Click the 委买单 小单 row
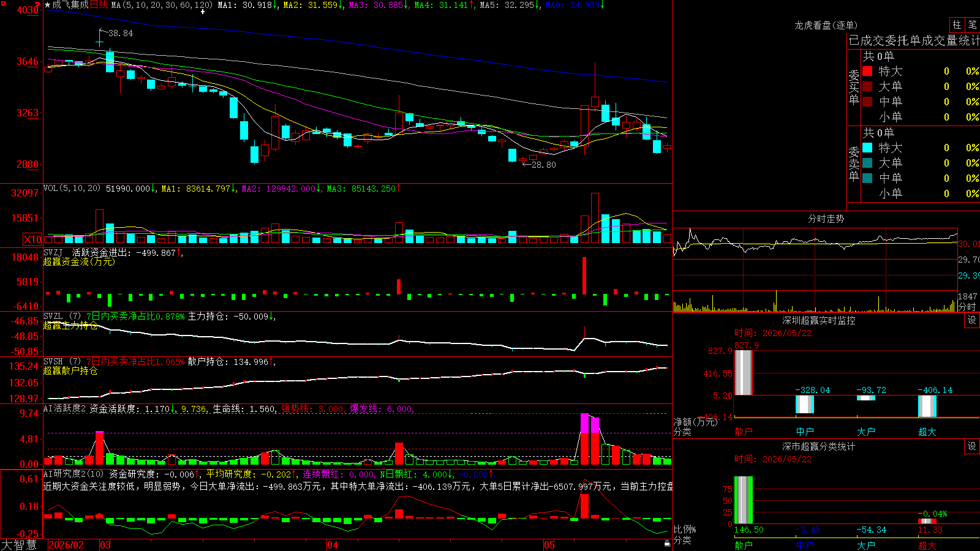 [921, 117]
